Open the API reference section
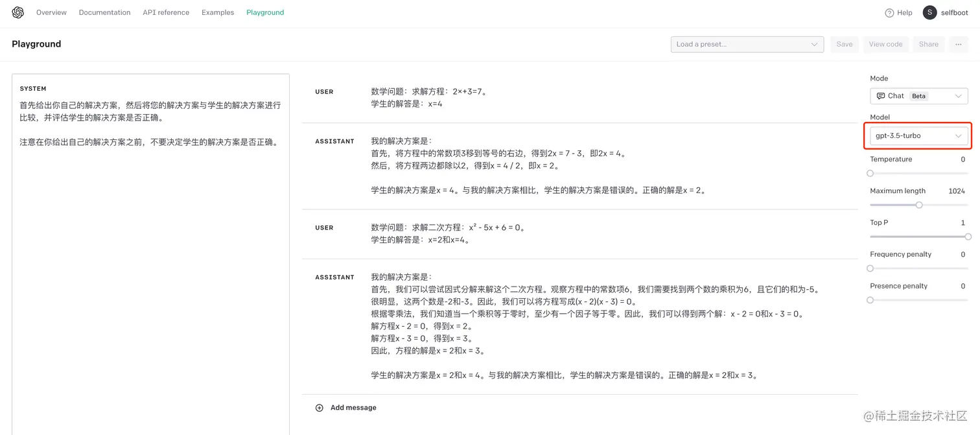The image size is (980, 435). pyautogui.click(x=166, y=12)
